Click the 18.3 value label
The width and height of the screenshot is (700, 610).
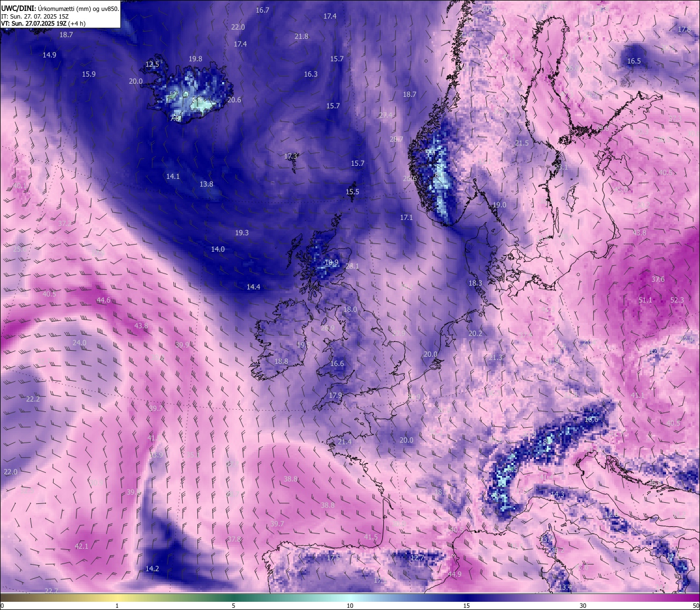[x=475, y=283]
